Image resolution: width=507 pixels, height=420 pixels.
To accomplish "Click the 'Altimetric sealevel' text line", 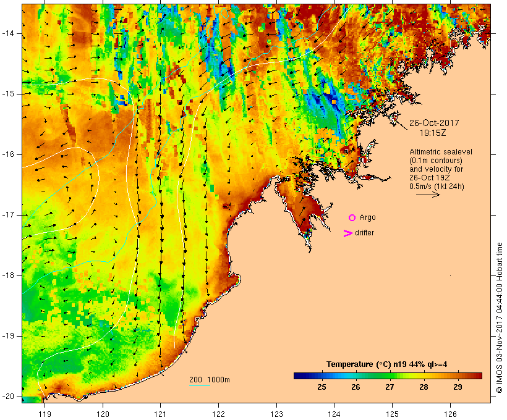I will coord(441,152).
